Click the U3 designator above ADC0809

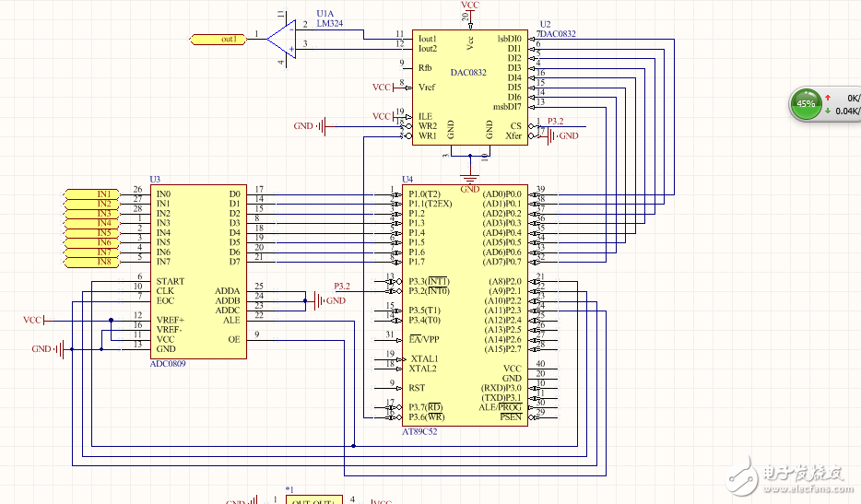tap(155, 179)
